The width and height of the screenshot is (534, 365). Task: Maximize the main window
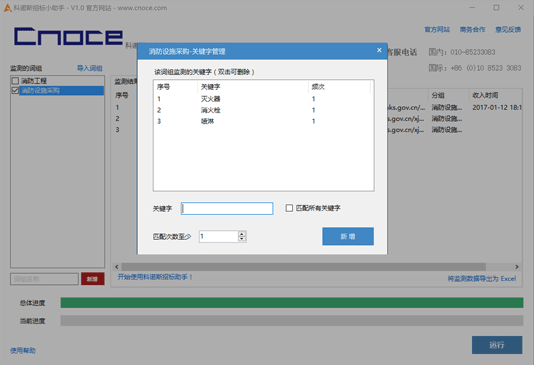(496, 7)
